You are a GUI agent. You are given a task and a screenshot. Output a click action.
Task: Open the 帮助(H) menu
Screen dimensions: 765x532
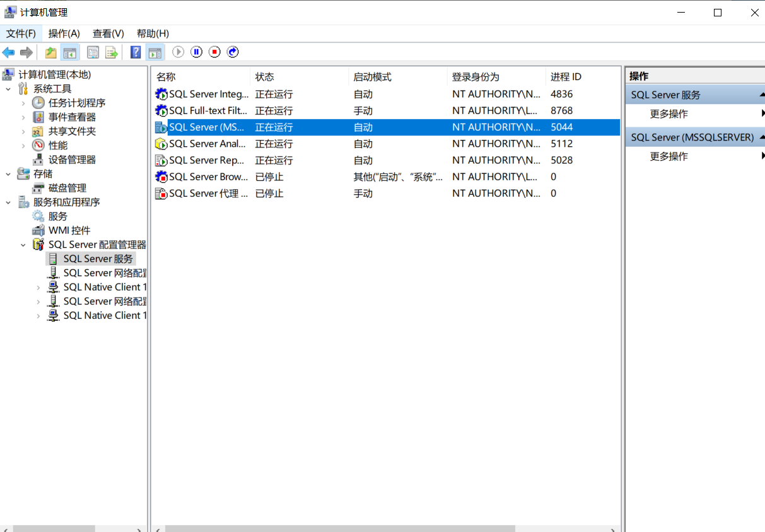tap(153, 33)
